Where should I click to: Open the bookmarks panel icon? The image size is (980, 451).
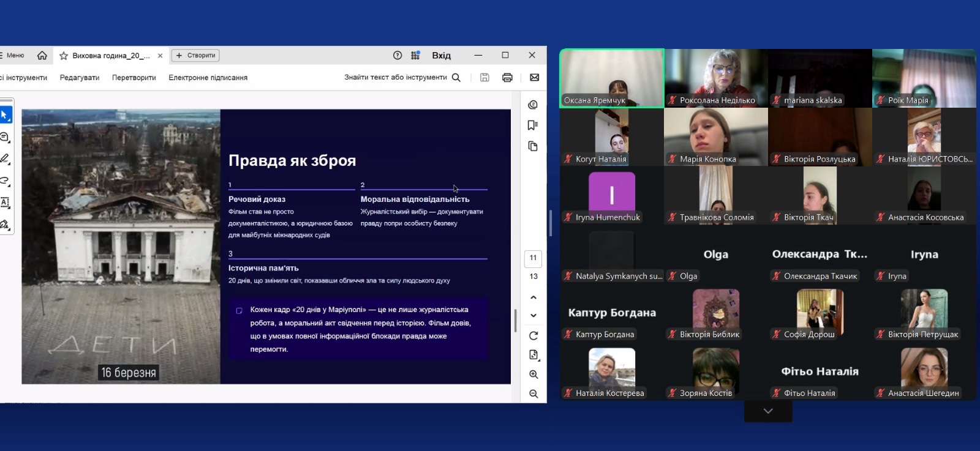533,125
